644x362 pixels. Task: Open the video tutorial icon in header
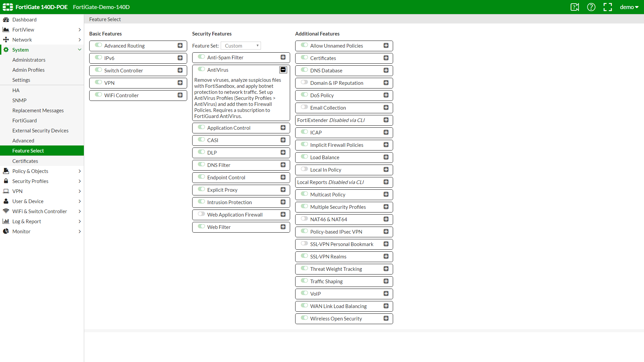[x=575, y=7]
